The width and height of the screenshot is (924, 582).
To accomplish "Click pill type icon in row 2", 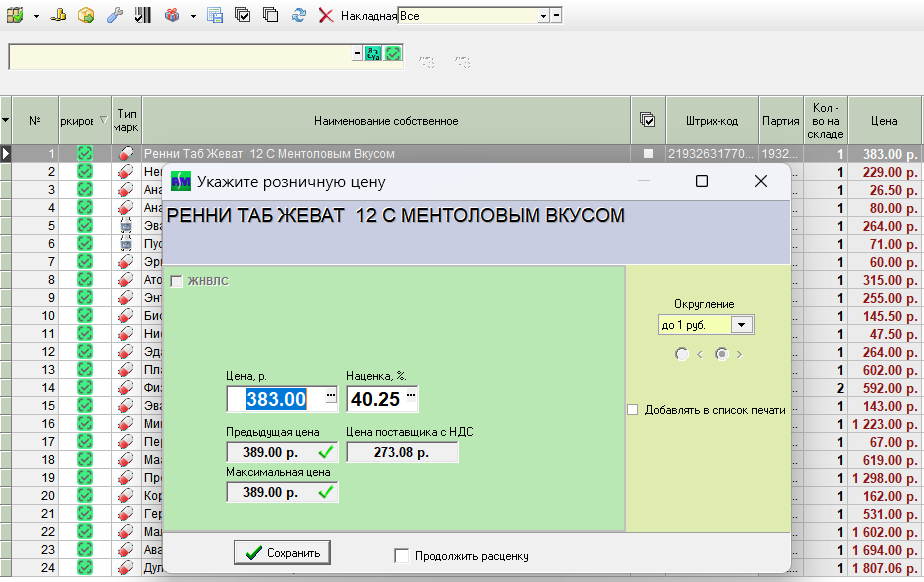I will [126, 172].
